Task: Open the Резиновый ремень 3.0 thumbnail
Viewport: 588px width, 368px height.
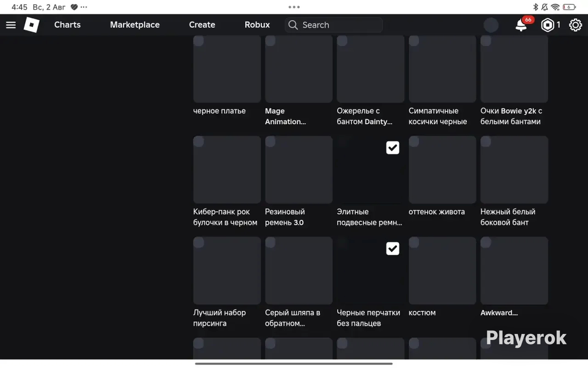Action: [299, 170]
